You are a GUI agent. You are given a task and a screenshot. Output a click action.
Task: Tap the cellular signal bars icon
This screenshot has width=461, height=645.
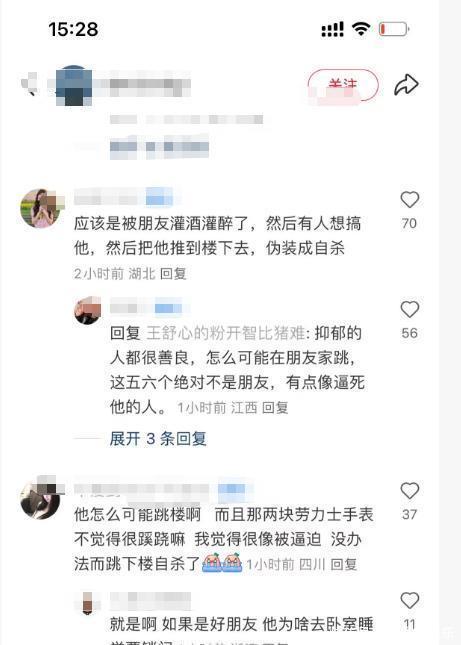coord(332,30)
